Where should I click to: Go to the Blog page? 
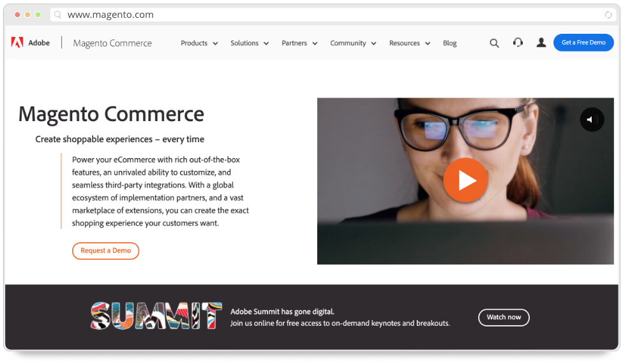click(450, 43)
